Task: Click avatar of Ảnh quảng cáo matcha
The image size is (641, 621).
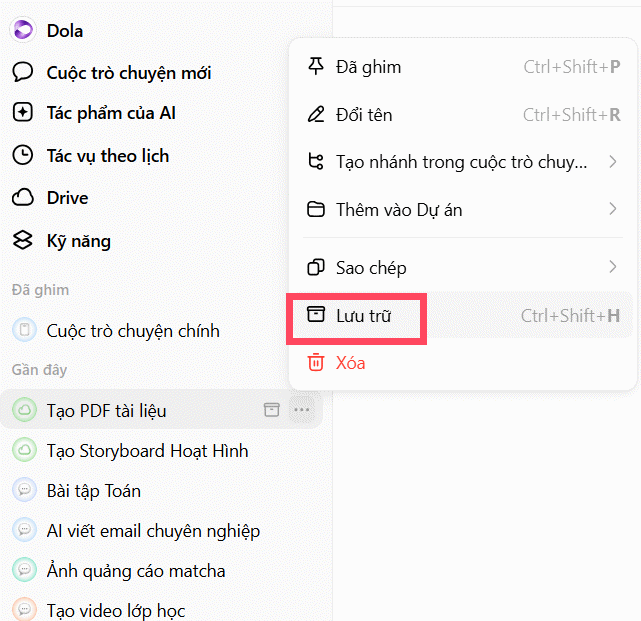Action: [25, 569]
